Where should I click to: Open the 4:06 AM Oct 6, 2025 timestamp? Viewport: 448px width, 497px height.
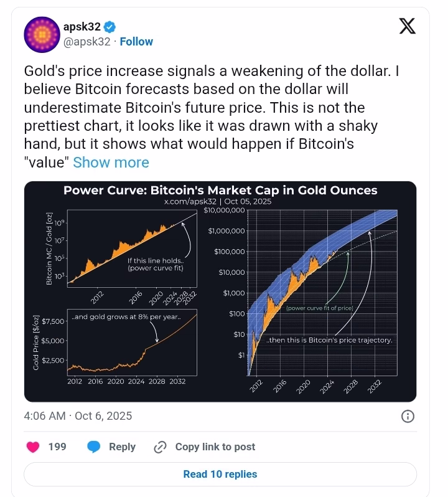pyautogui.click(x=78, y=416)
